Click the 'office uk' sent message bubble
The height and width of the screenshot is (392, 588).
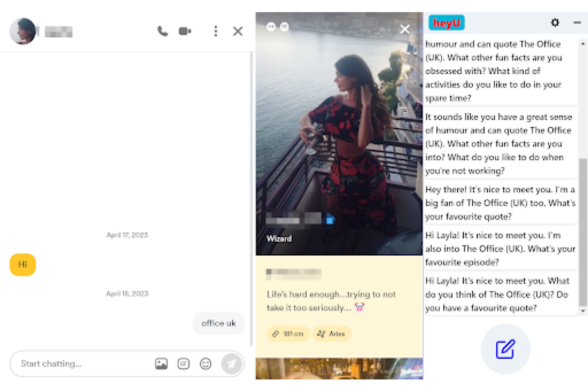[x=218, y=323]
